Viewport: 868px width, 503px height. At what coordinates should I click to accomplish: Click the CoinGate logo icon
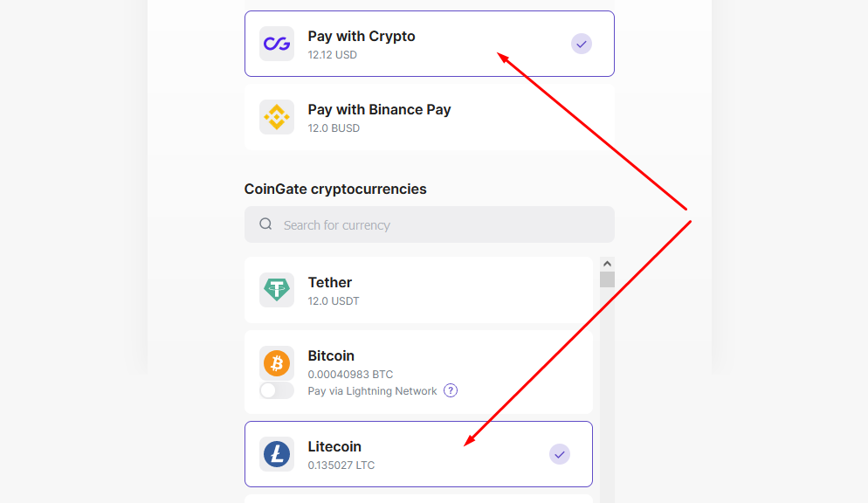coord(277,44)
